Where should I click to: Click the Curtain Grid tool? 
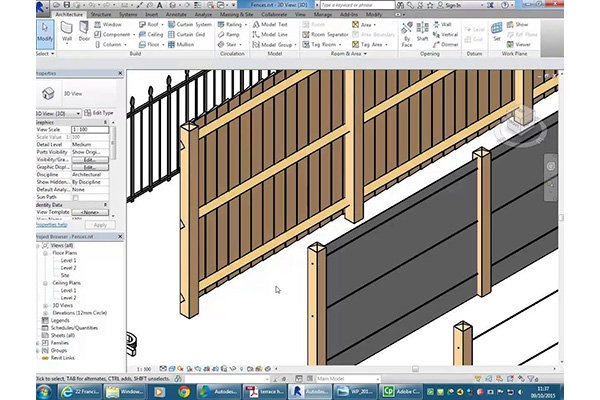[x=187, y=34]
